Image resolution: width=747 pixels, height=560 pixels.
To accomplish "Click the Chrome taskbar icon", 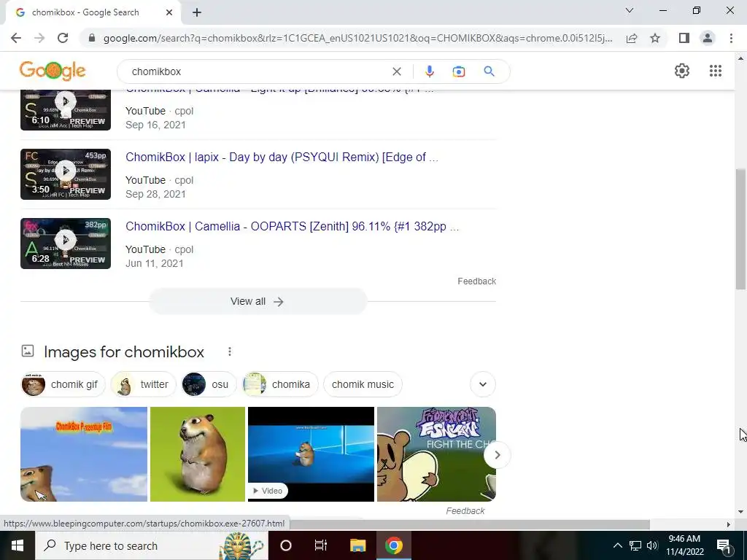I will click(393, 545).
